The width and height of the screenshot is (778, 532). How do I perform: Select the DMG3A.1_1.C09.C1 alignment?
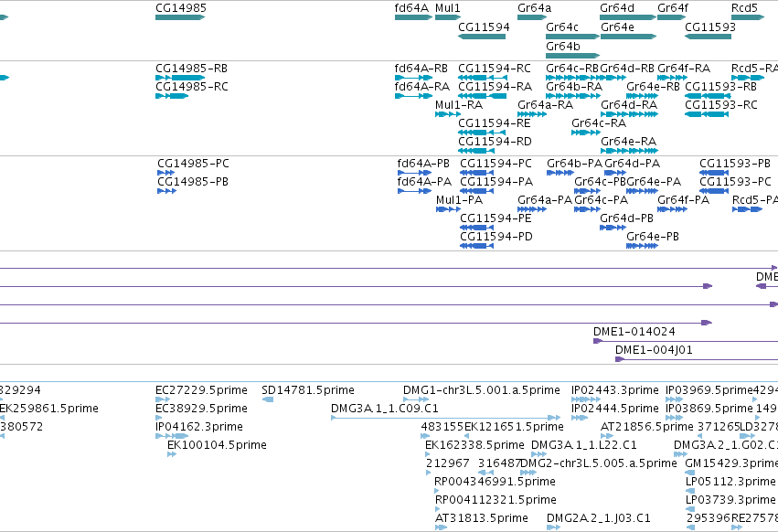[x=445, y=418]
